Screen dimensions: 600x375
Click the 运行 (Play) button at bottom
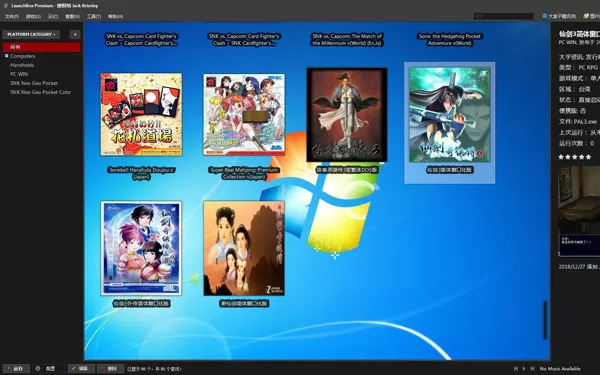pyautogui.click(x=16, y=369)
